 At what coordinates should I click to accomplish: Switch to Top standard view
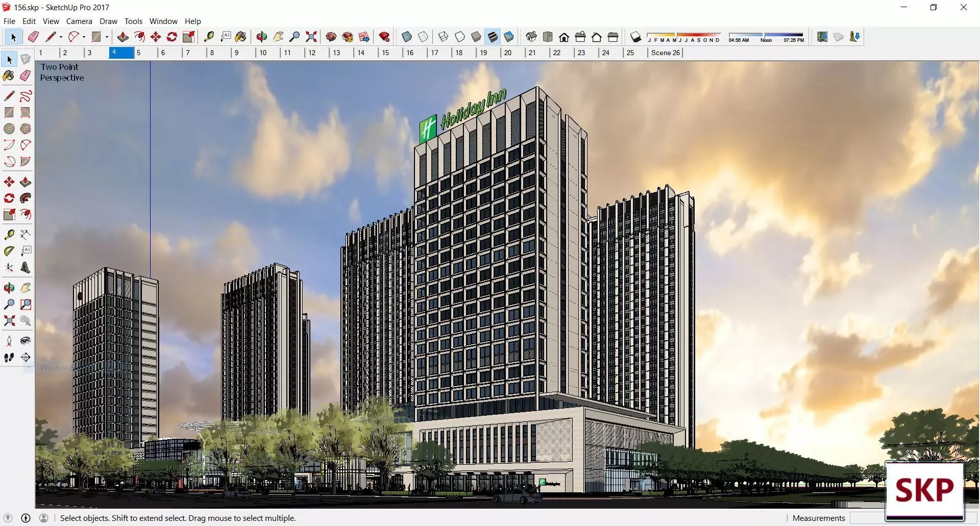coord(548,37)
